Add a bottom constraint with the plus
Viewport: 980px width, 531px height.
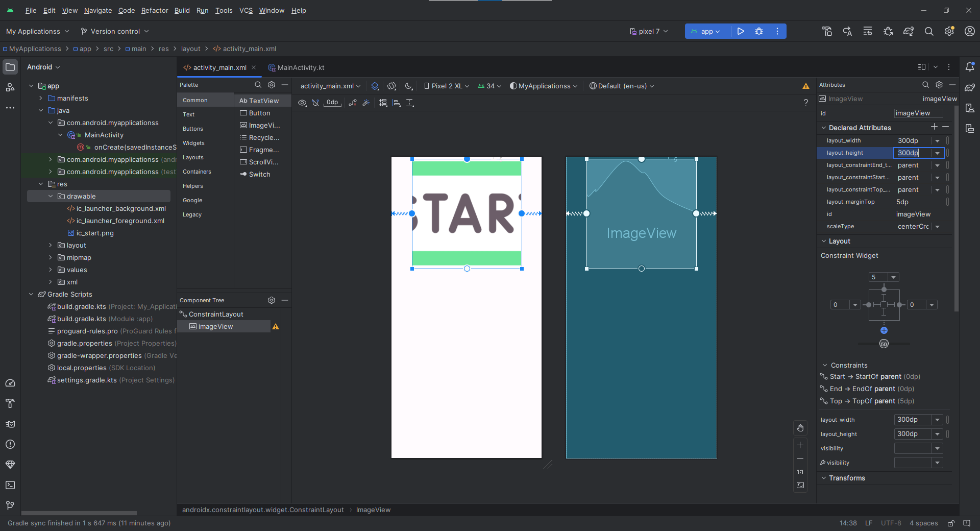click(884, 330)
